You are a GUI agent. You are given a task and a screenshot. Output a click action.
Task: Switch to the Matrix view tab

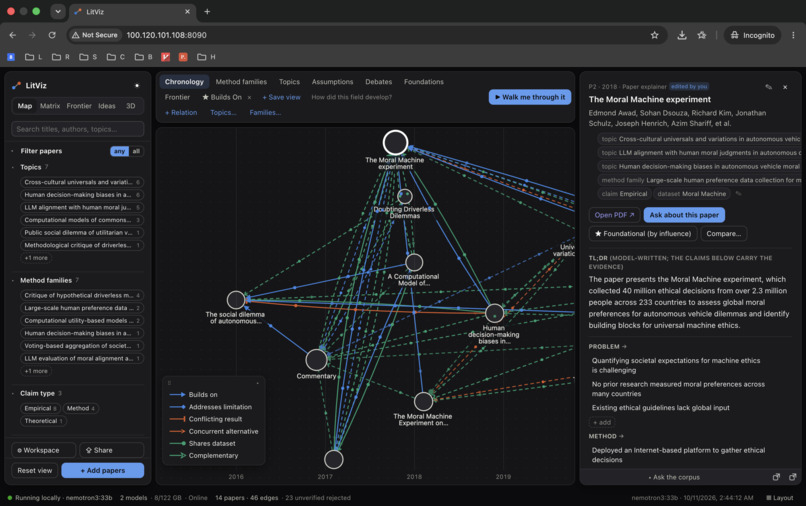tap(50, 106)
